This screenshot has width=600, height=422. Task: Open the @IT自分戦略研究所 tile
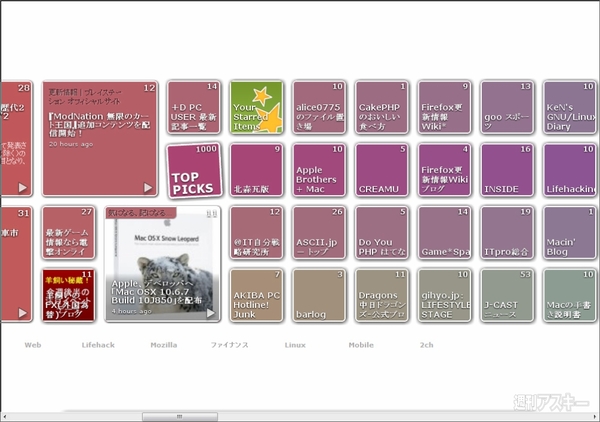pos(256,233)
